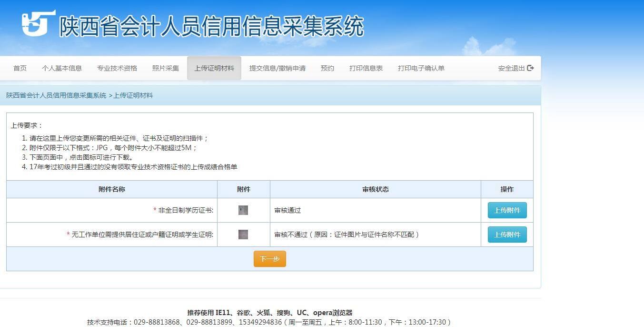644x327 pixels.
Task: Click the breadcrumb link 陕西省会计人员信用信息采集系统
Action: coord(55,95)
